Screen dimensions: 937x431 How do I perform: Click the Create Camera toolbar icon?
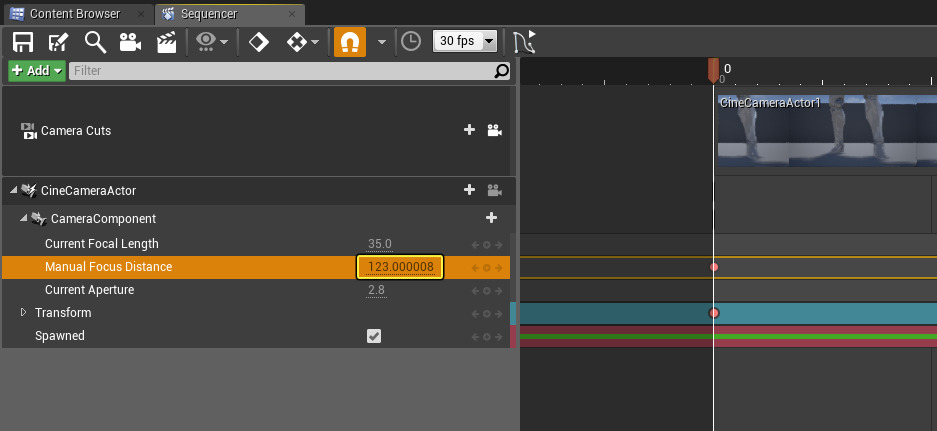130,42
